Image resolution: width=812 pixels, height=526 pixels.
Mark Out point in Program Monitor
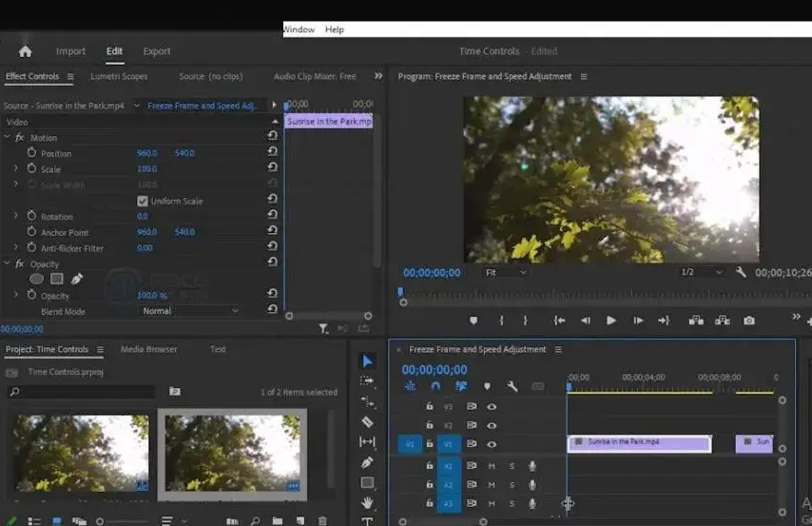[x=525, y=321]
